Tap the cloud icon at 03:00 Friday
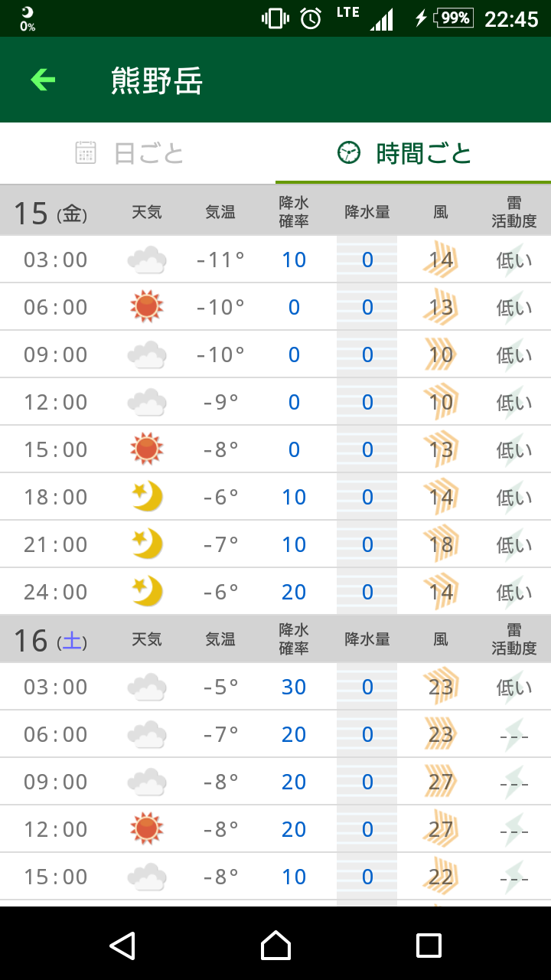This screenshot has height=980, width=551. (147, 260)
